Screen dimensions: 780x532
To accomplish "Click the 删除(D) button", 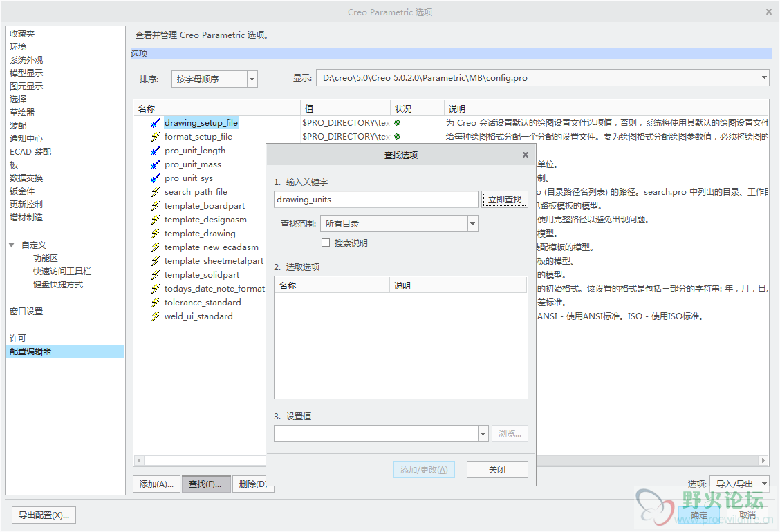I will (253, 484).
